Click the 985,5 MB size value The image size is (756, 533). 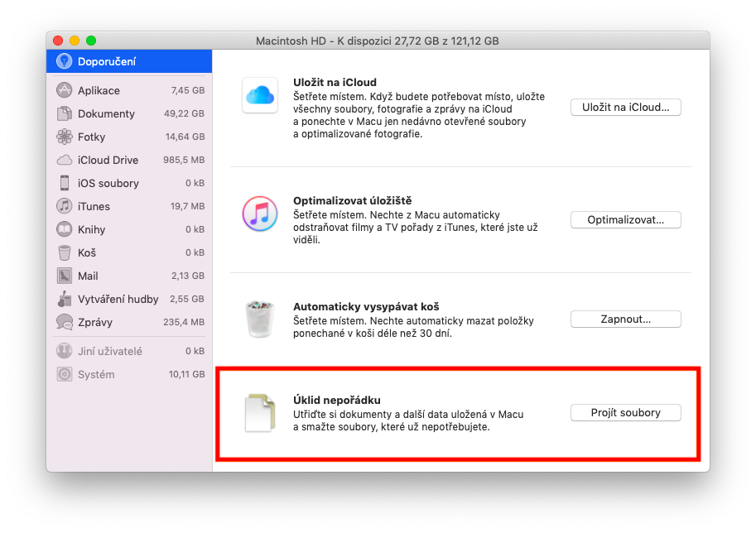coord(184,160)
